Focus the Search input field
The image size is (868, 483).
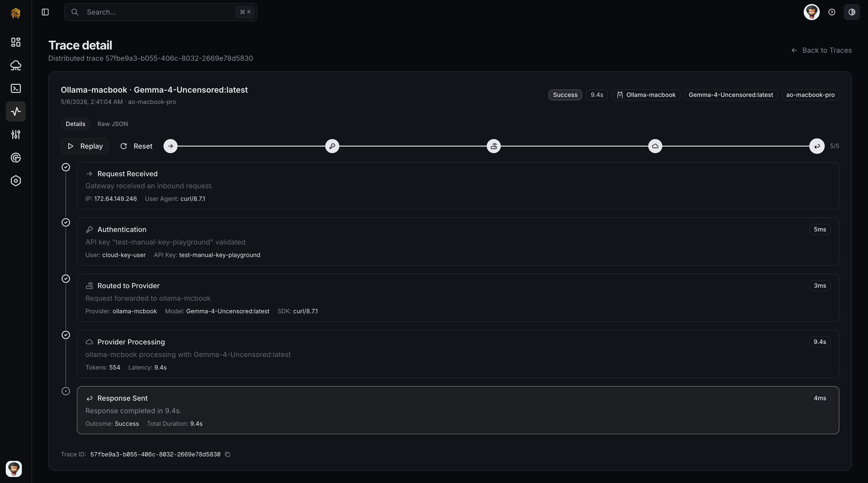coord(160,12)
